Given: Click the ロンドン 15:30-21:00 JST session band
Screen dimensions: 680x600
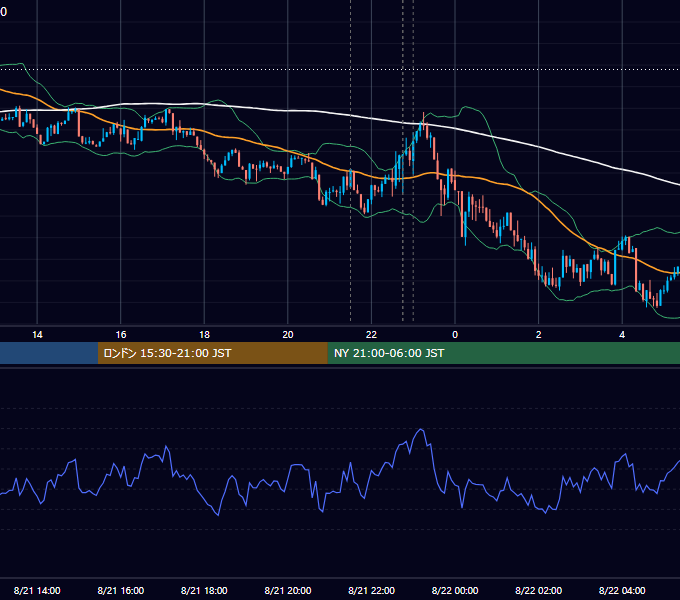Looking at the screenshot, I should click(x=212, y=353).
